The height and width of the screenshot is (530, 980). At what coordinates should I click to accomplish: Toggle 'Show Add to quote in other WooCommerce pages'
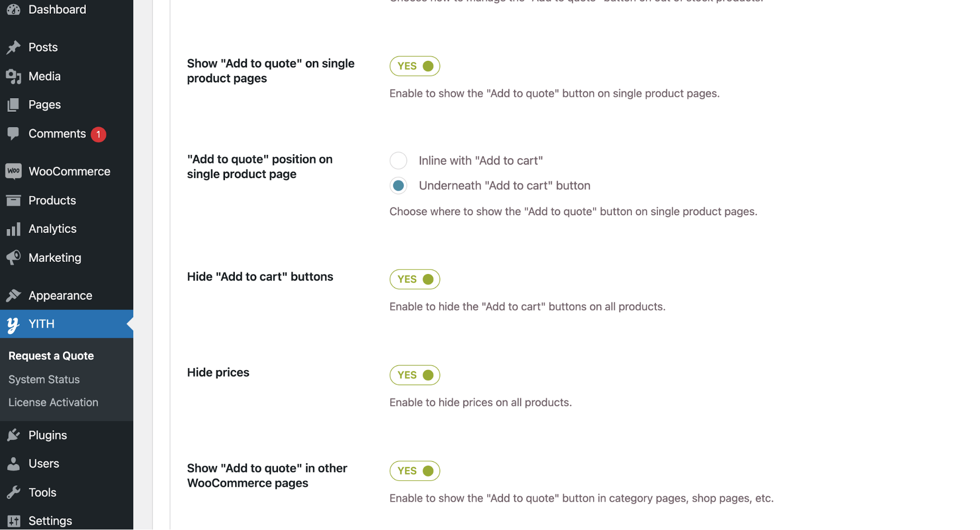(x=414, y=471)
